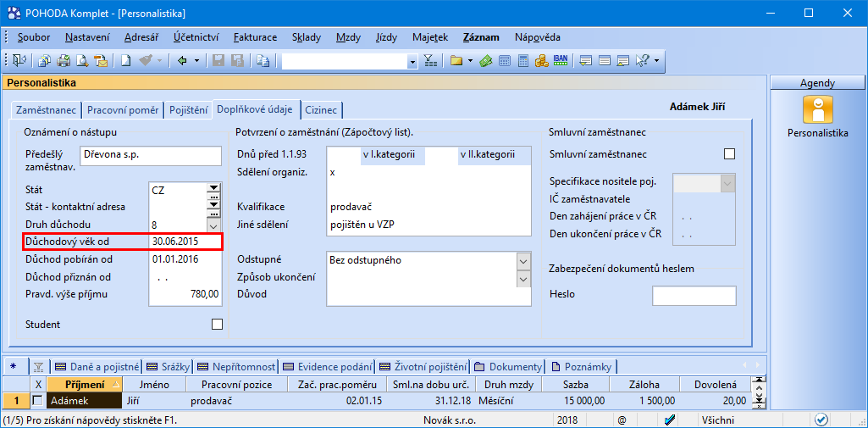This screenshot has height=428, width=868.
Task: Open the Daně a pojistné bottom tab
Action: [x=97, y=366]
